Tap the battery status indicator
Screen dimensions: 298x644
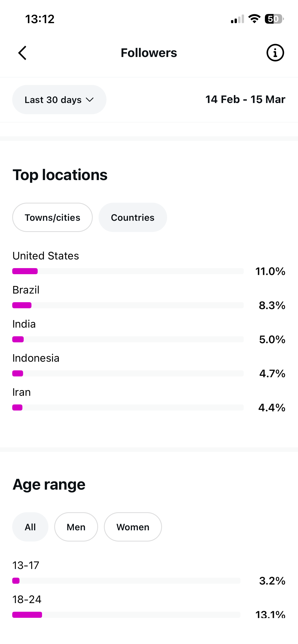(x=274, y=19)
